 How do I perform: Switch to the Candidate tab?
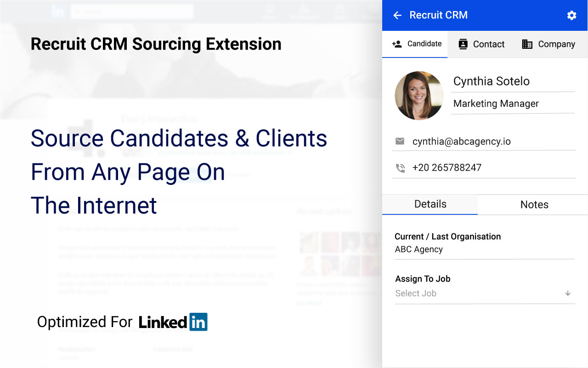tap(415, 44)
